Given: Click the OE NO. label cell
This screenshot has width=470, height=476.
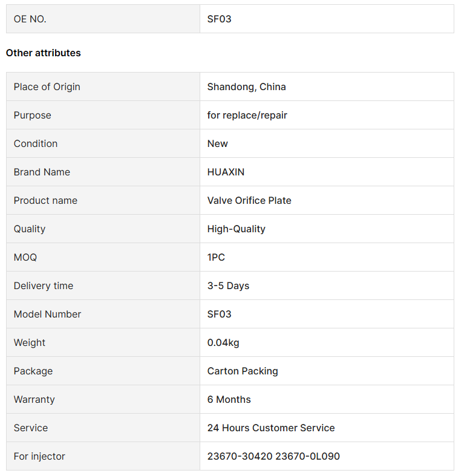Looking at the screenshot, I should tap(103, 19).
